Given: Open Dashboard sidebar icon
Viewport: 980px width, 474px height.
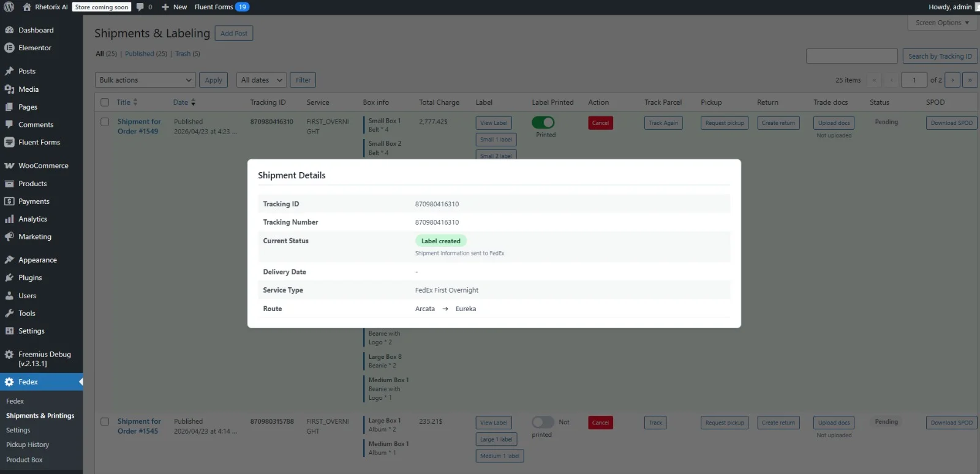Looking at the screenshot, I should [9, 30].
